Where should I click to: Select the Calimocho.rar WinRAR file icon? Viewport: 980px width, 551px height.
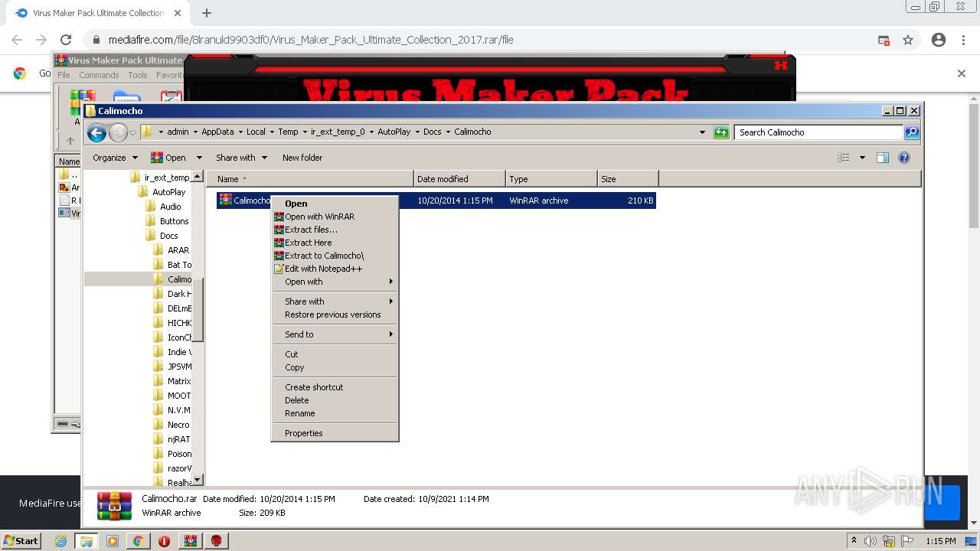click(226, 200)
